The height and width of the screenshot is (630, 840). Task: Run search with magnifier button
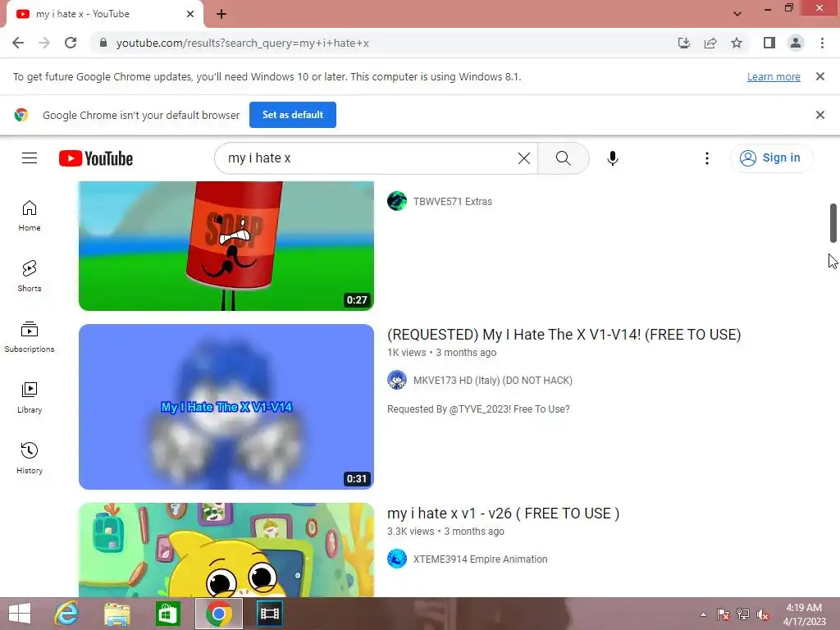pos(563,158)
